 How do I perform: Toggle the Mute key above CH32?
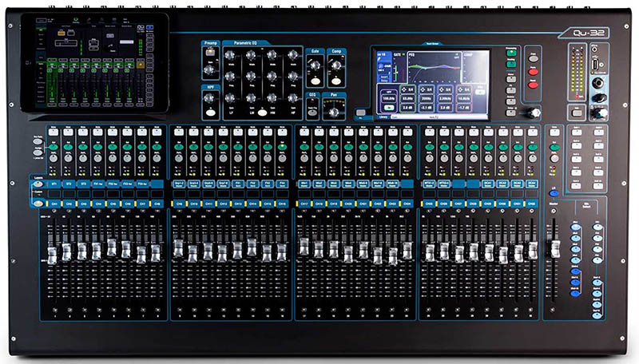(x=532, y=132)
